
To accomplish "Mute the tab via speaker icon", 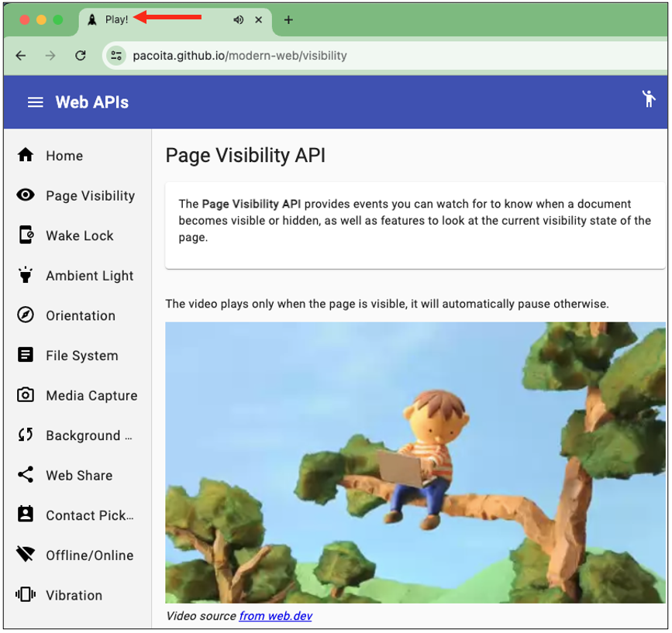I will point(238,19).
